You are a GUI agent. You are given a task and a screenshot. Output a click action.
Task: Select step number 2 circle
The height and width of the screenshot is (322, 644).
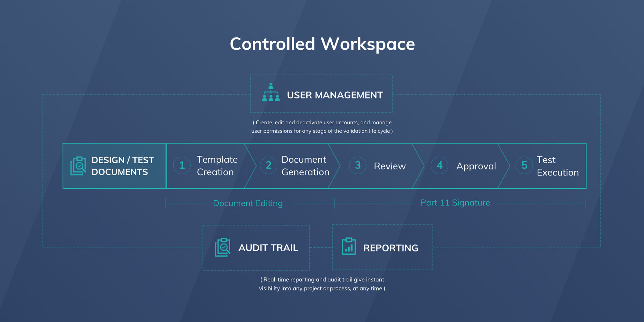click(x=269, y=165)
